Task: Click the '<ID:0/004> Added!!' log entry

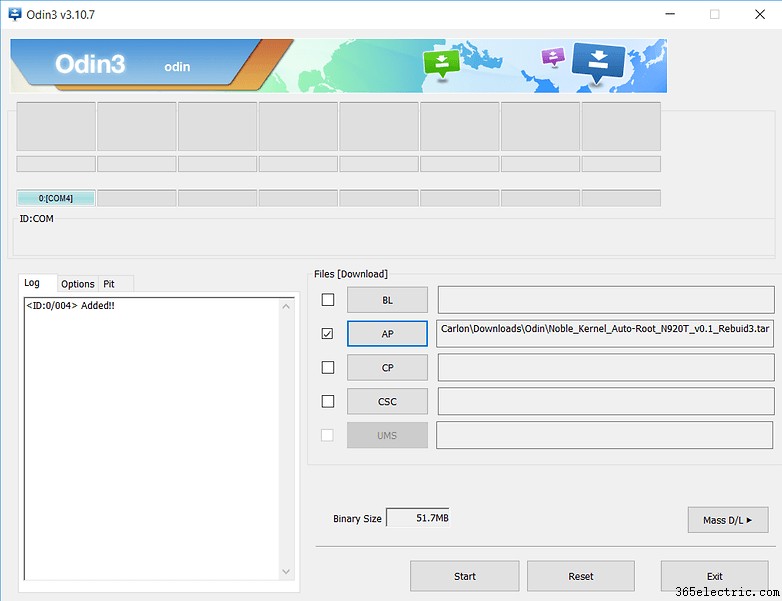Action: click(x=70, y=305)
